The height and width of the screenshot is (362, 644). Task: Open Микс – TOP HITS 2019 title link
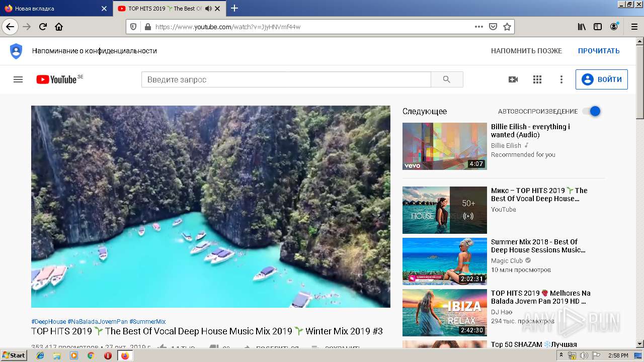coord(539,195)
